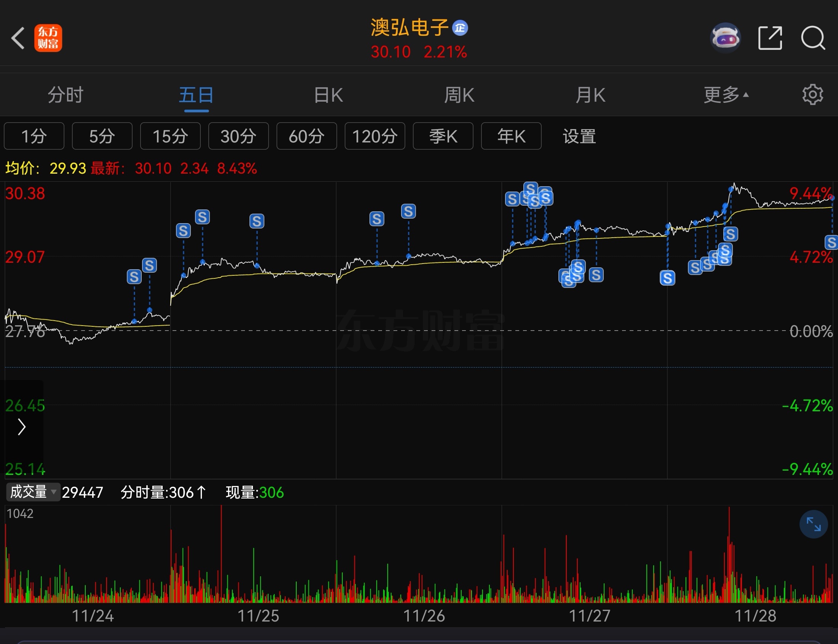Tap the share export icon

tap(770, 38)
